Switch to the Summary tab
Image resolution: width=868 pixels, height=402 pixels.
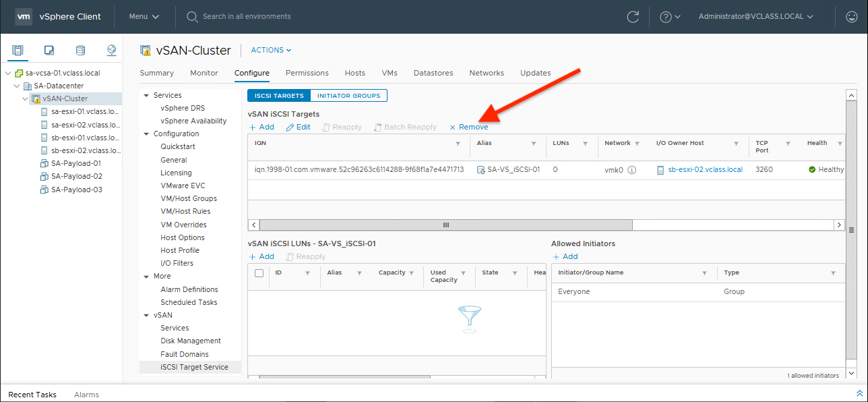click(x=156, y=73)
